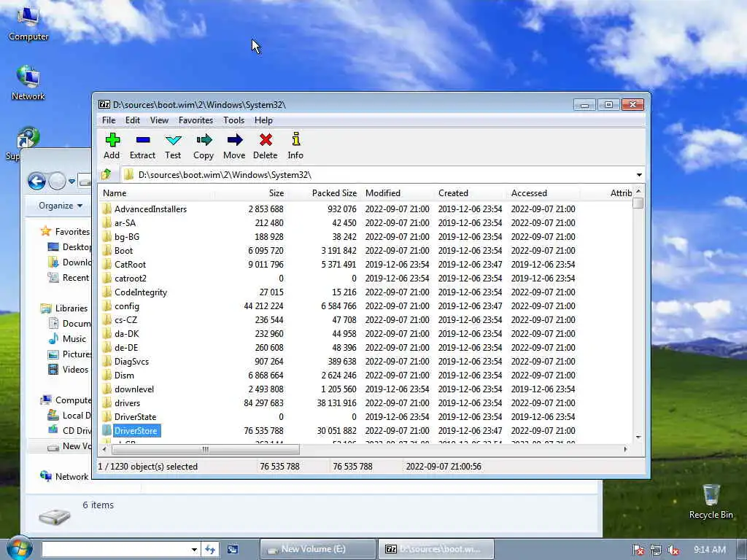Open the Help menu
Image resolution: width=747 pixels, height=560 pixels.
coord(263,120)
